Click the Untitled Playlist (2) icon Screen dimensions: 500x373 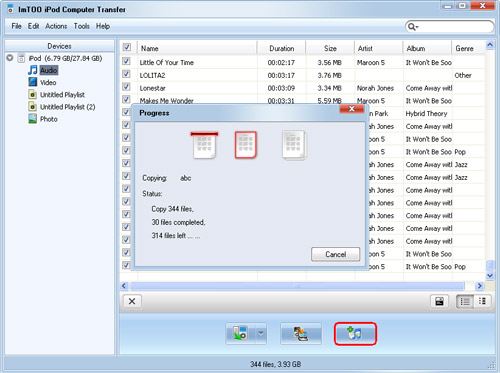[x=33, y=107]
